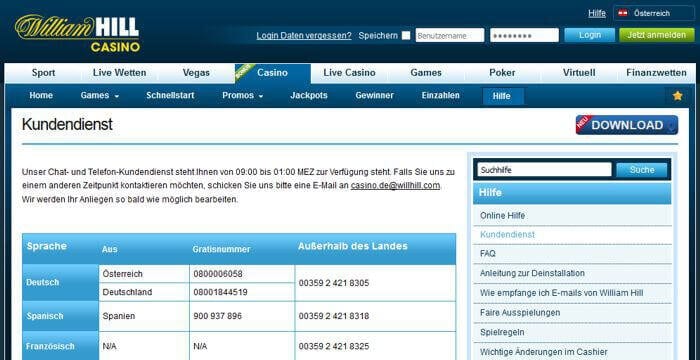Go to the Live Casino tab

(x=349, y=73)
